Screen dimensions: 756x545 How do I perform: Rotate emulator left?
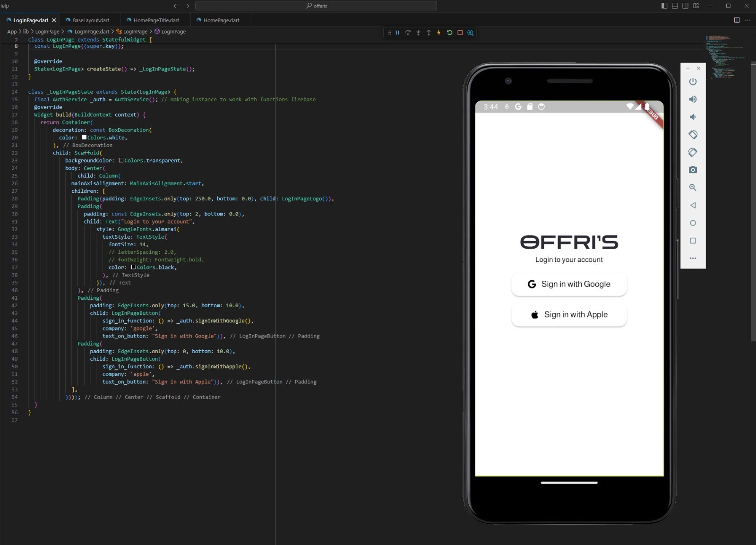693,135
